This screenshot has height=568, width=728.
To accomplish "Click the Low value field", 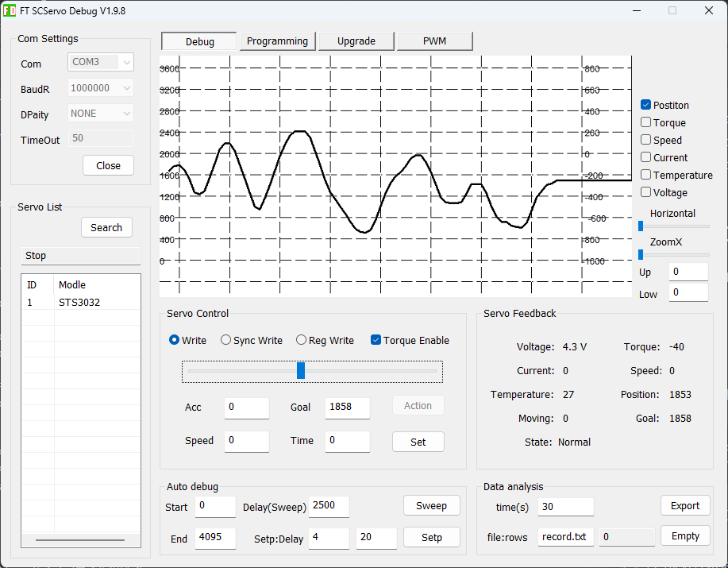I will [x=688, y=292].
